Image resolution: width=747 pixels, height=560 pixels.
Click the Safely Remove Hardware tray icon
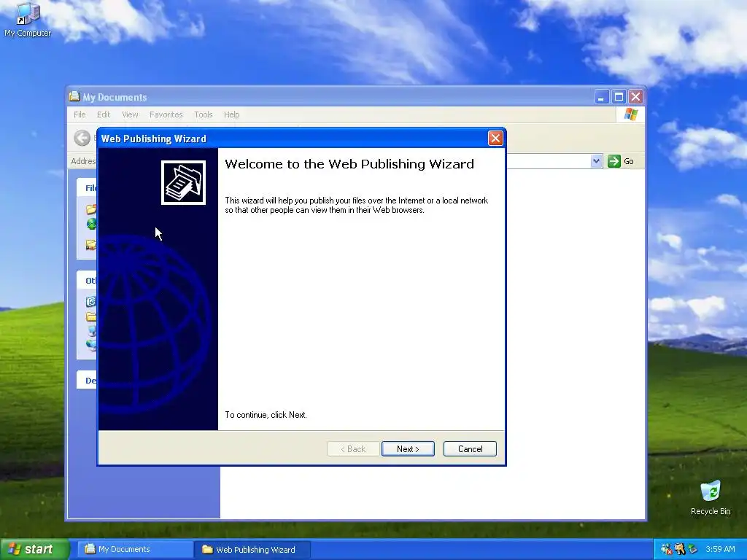(x=692, y=550)
